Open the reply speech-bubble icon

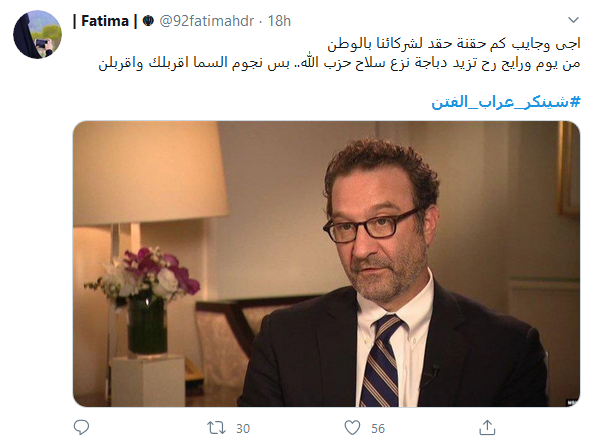[x=81, y=428]
